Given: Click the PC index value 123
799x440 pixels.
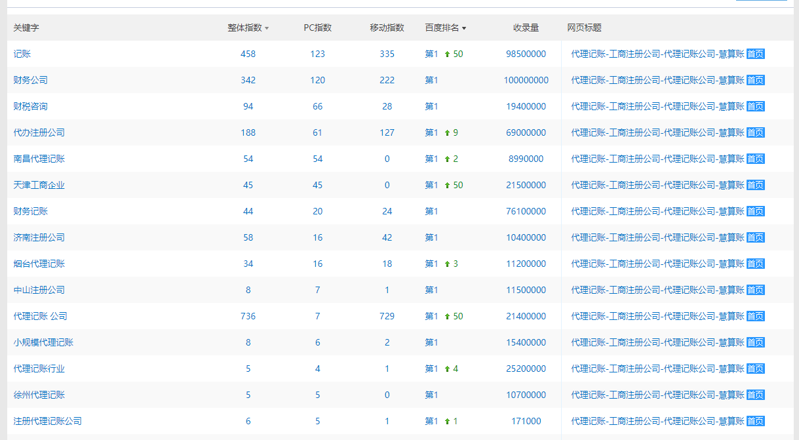Looking at the screenshot, I should [x=317, y=54].
